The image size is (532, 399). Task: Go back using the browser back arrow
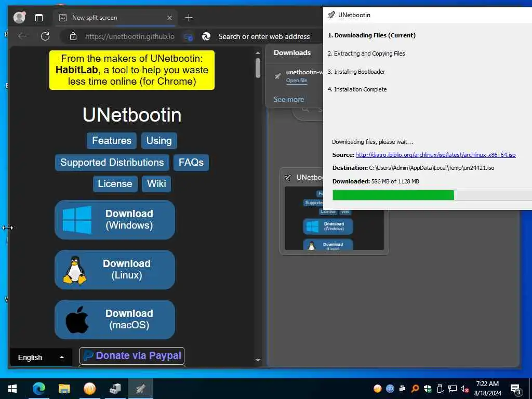coord(22,36)
